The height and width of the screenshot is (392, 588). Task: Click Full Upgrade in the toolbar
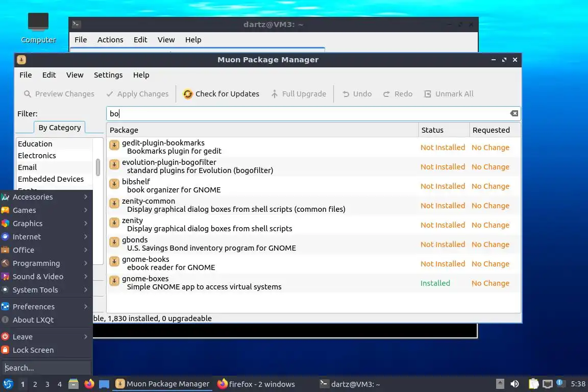pyautogui.click(x=299, y=94)
